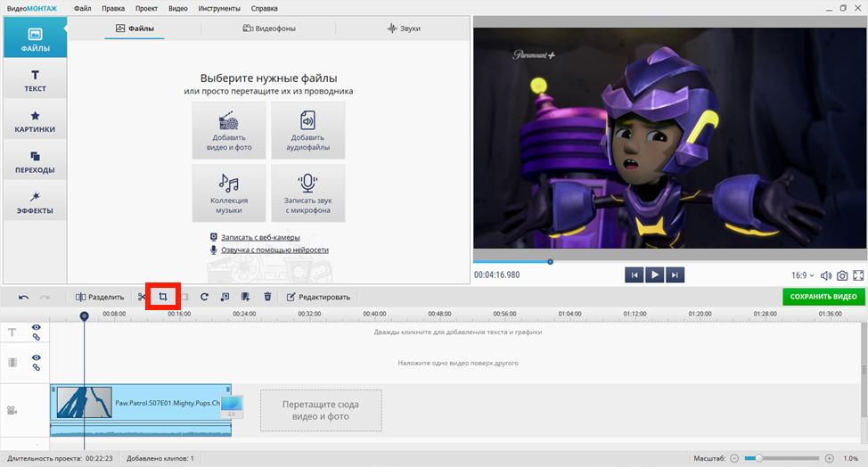Open the Картинки sidebar section

tap(35, 120)
